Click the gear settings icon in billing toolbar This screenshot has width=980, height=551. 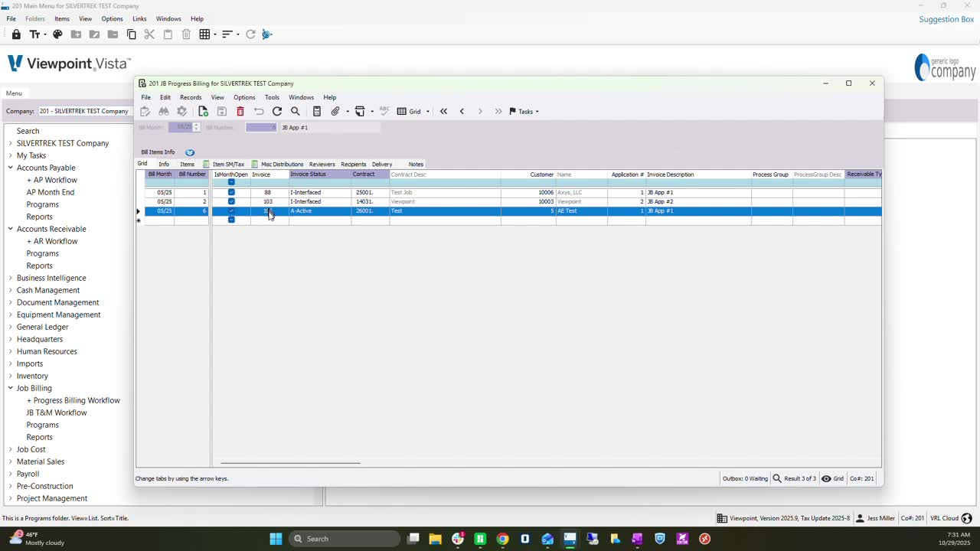[181, 112]
